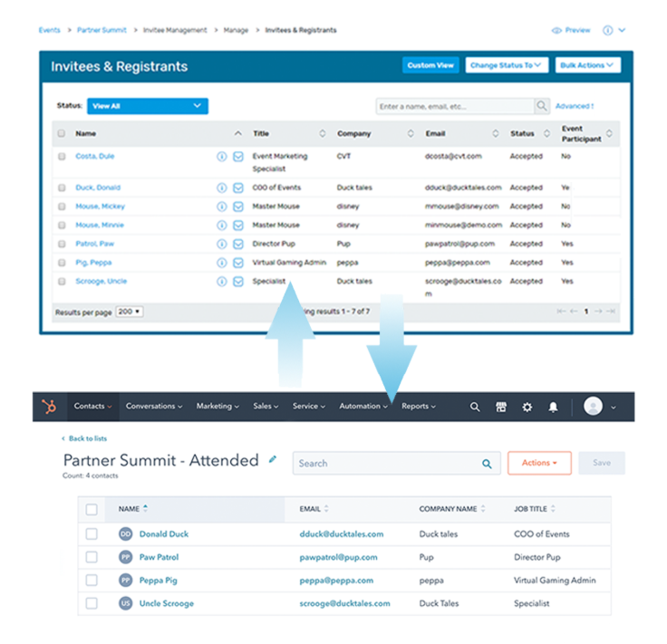Click the invitee name search field
Screen dimensions: 667x644
click(454, 106)
